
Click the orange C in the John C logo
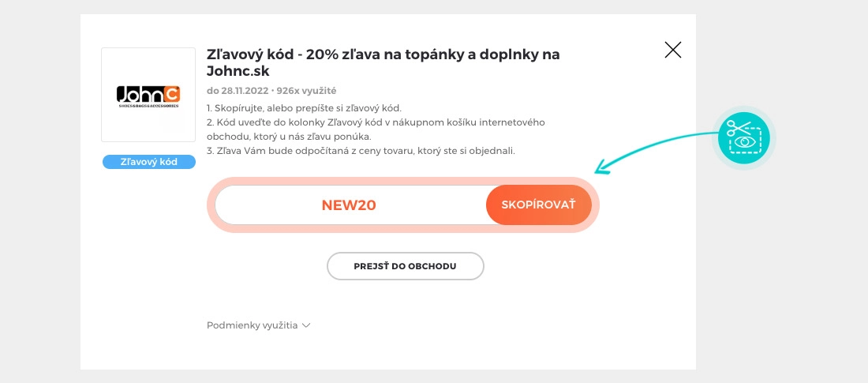(170, 93)
